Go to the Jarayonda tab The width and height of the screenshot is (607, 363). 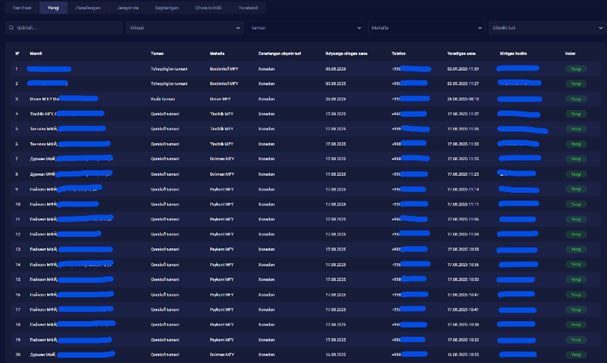(x=128, y=8)
